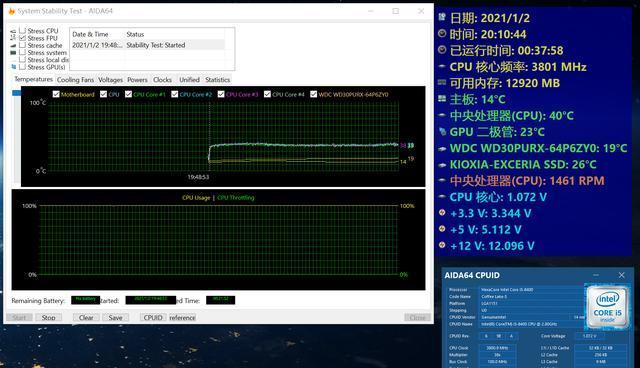Click the Stop button

[x=49, y=317]
